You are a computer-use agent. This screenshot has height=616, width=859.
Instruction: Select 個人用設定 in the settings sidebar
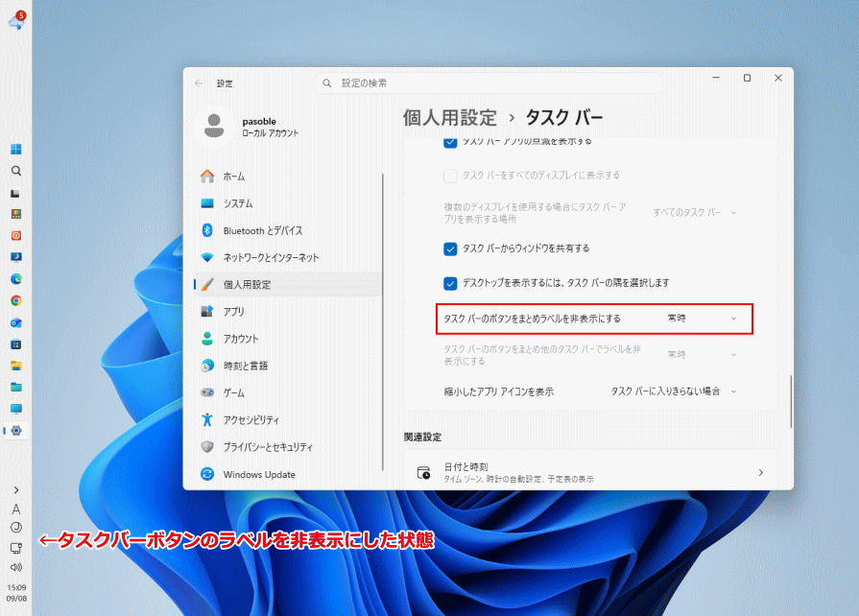287,285
